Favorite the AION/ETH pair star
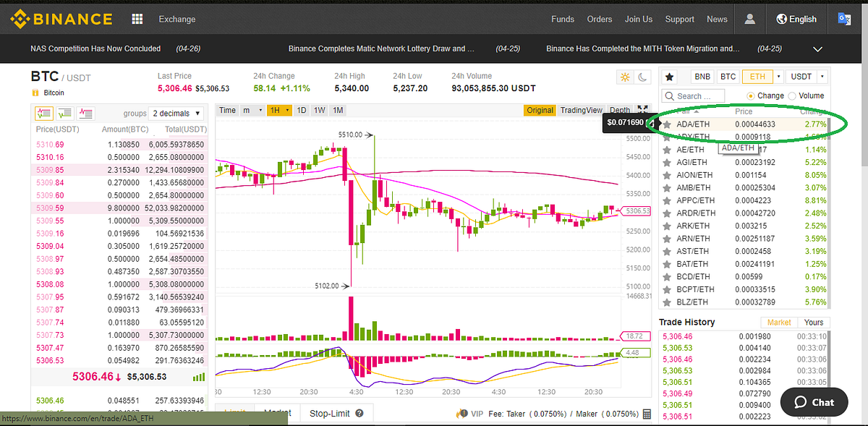This screenshot has width=868, height=426. [x=667, y=175]
